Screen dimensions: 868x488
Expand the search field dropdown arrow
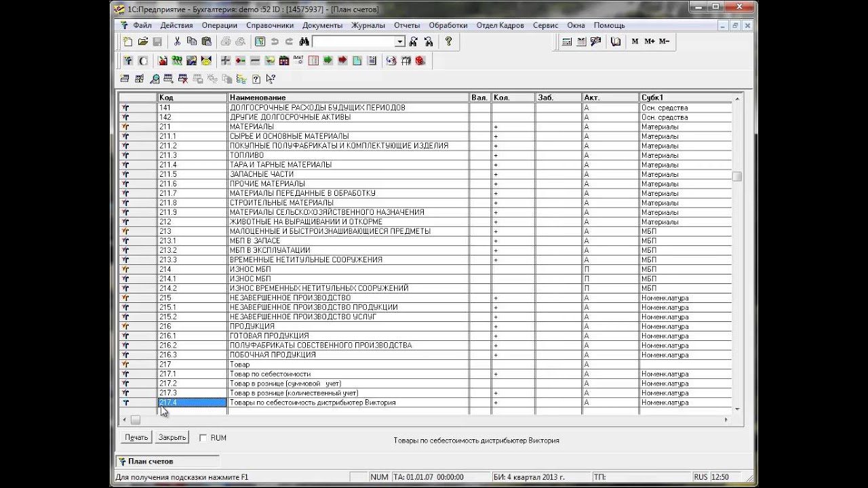tap(400, 42)
